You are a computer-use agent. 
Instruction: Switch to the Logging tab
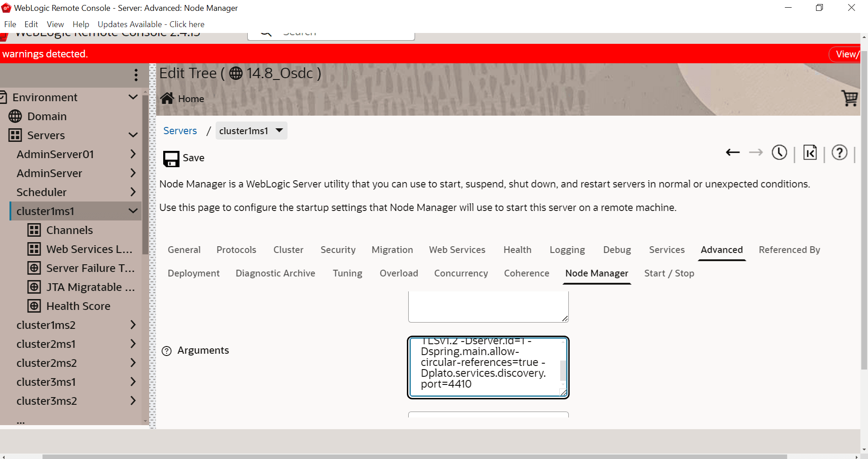567,250
